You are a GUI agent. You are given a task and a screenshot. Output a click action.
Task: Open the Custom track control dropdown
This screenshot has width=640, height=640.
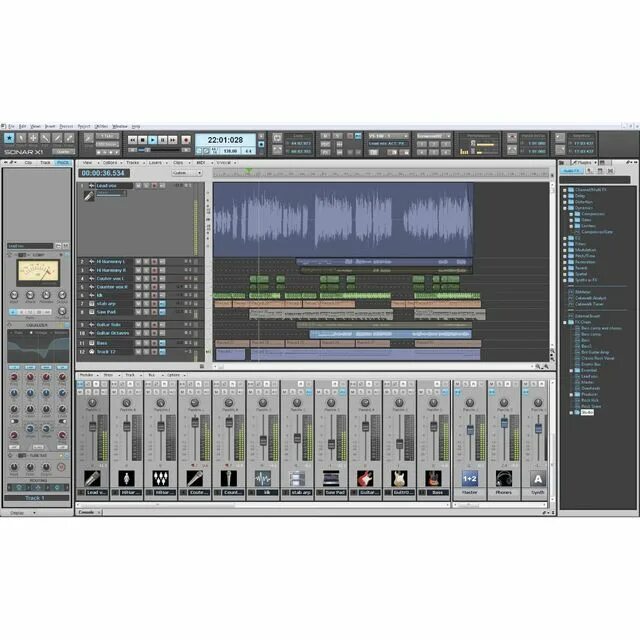(x=187, y=173)
